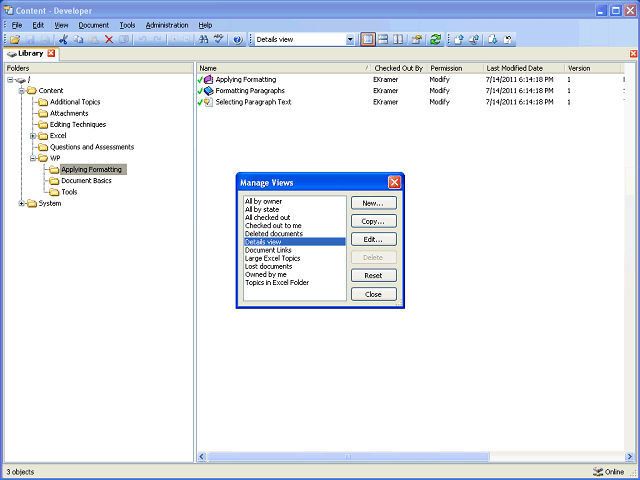This screenshot has height=480, width=640.
Task: Click the open folder toolbar icon
Action: pos(15,40)
